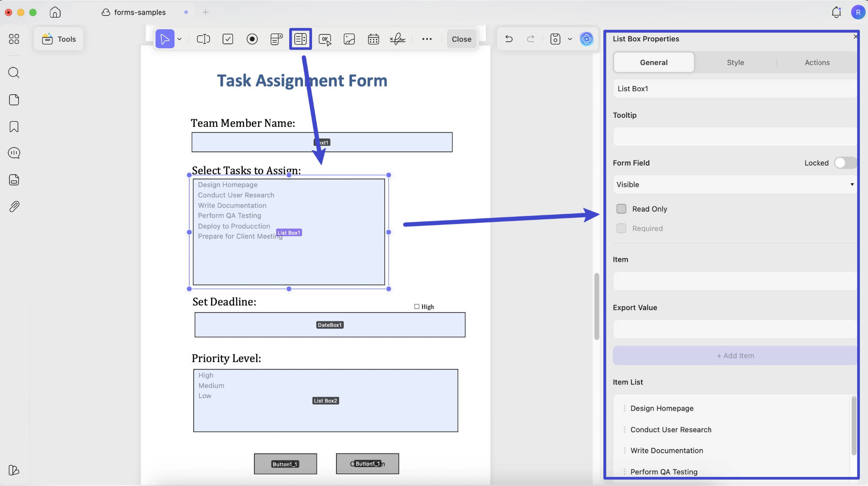Open the bookmarks panel in sidebar
The width and height of the screenshot is (868, 486).
point(14,127)
